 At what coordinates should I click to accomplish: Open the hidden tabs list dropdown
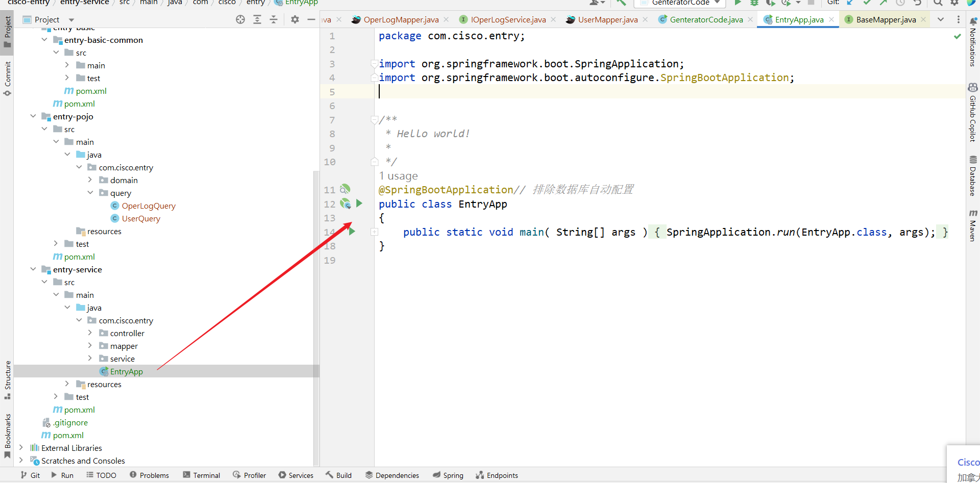[x=941, y=19]
